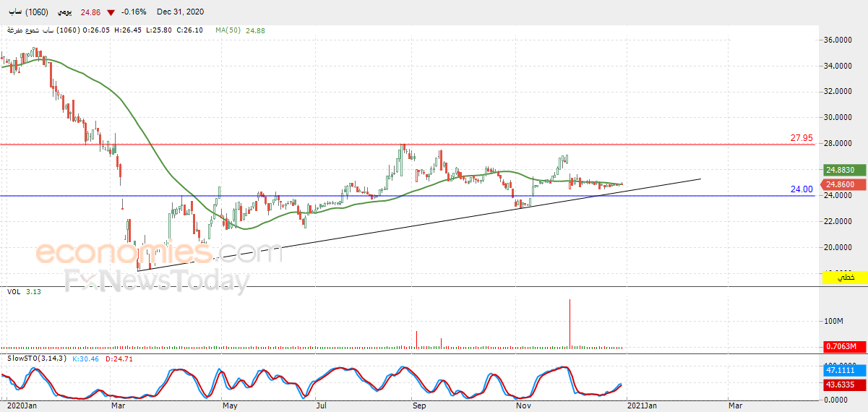Click the Dec 31, 2020 date label
This screenshot has height=412, width=868.
point(181,12)
